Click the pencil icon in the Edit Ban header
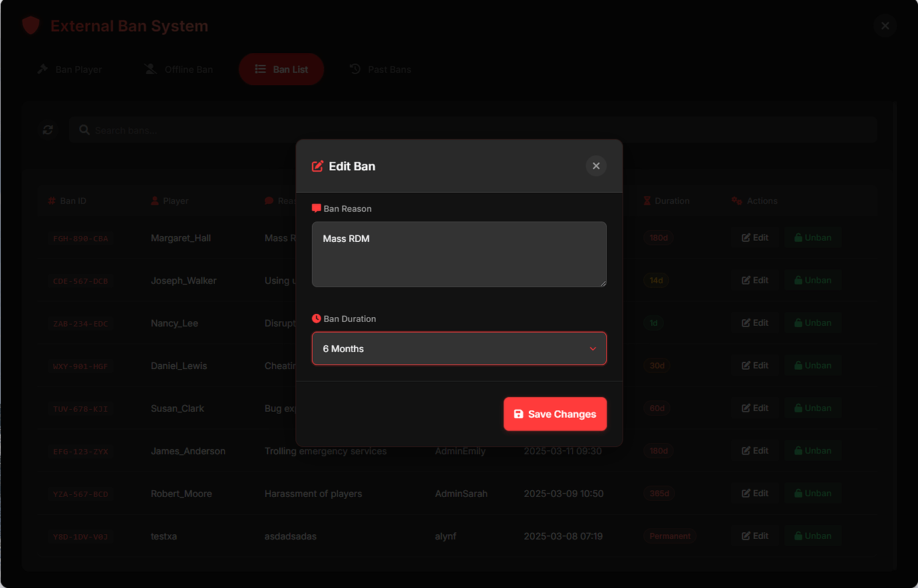Viewport: 918px width, 588px height. [316, 166]
